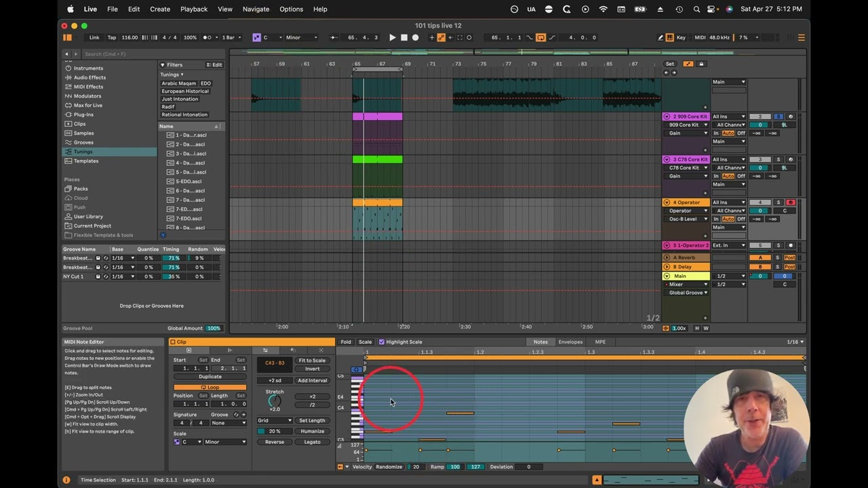This screenshot has width=868, height=488.
Task: Fold the 4 Operator track
Action: click(667, 202)
